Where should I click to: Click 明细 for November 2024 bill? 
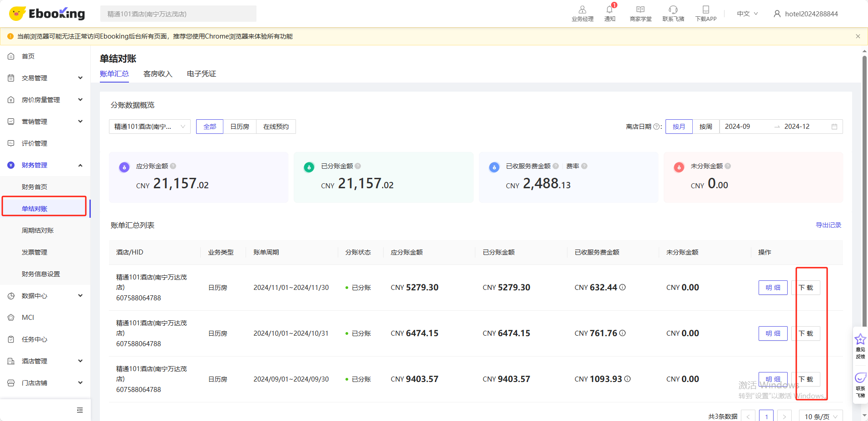773,288
